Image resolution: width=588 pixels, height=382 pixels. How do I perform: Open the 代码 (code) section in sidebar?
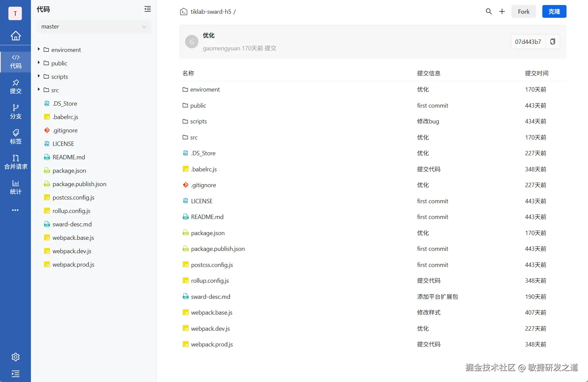tap(15, 62)
